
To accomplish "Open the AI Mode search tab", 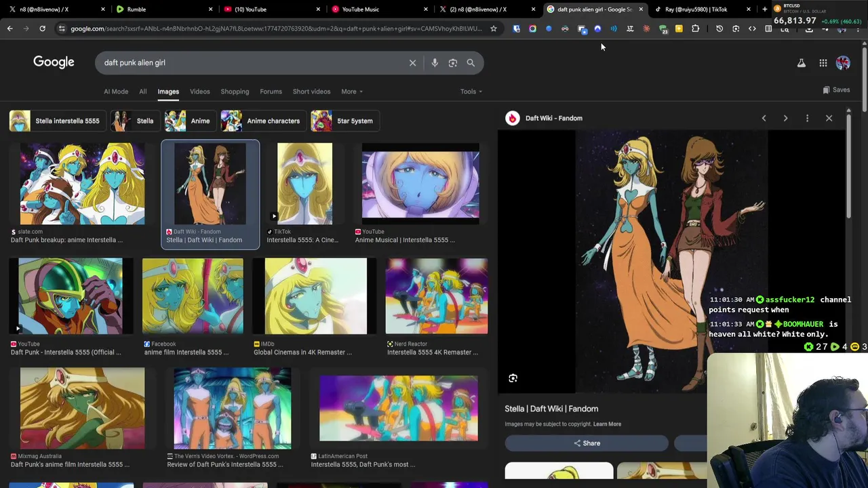I will click(116, 91).
